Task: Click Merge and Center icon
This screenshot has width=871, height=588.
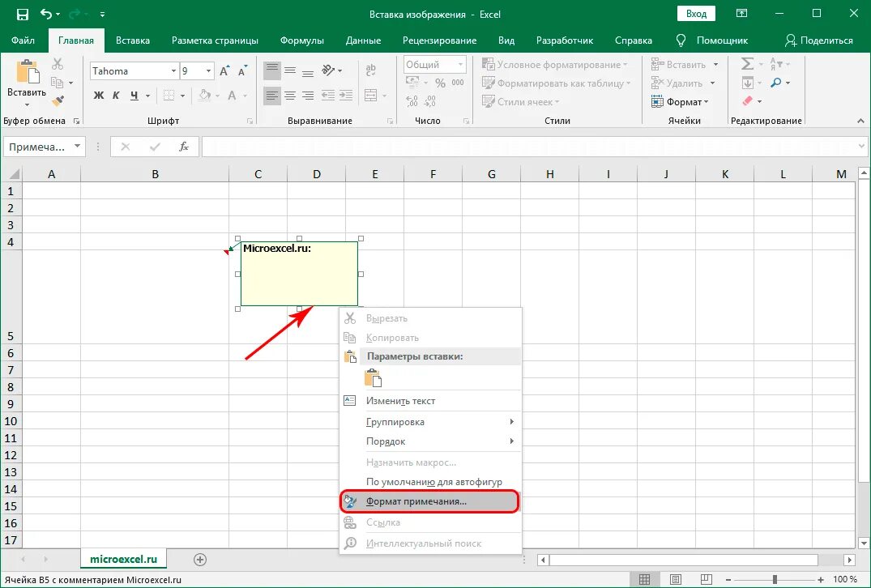Action: (x=370, y=96)
